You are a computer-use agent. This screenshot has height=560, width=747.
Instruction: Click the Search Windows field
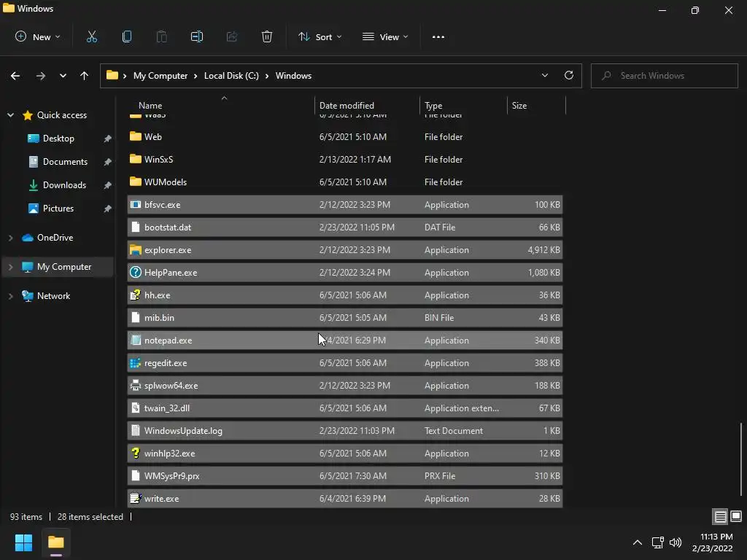pos(664,76)
